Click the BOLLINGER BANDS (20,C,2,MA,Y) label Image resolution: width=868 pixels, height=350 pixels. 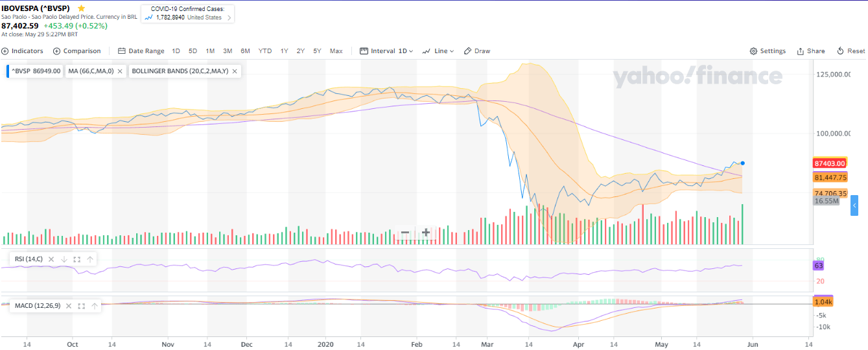click(x=180, y=71)
